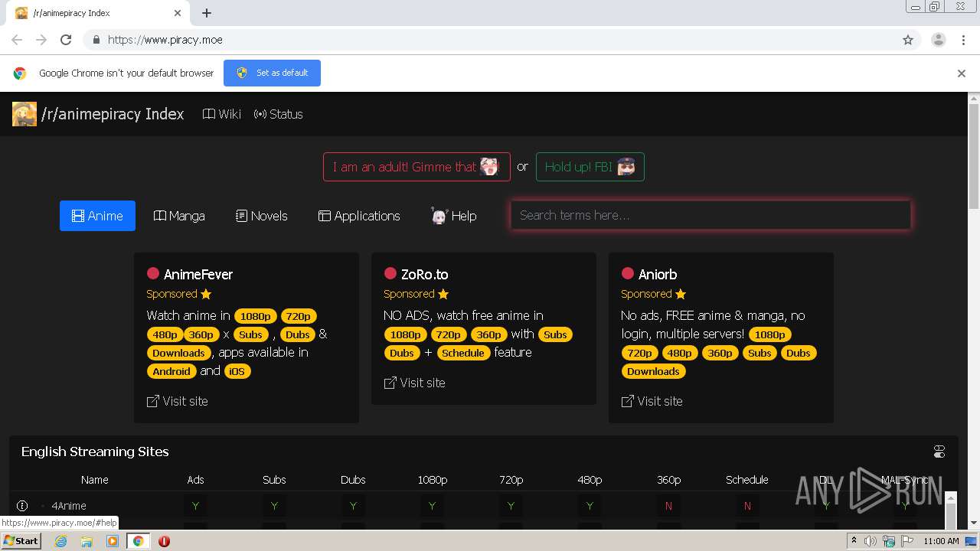Screen dimensions: 980x551
Task: Click the Downloads tag in Aniorb card
Action: [x=653, y=371]
